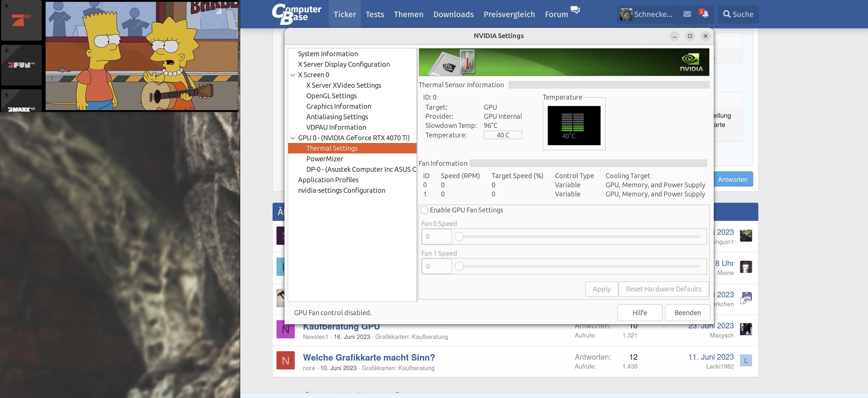Screen dimensions: 868x398
Task: Click the Fan 0 Speed slider handle
Action: [x=459, y=237]
